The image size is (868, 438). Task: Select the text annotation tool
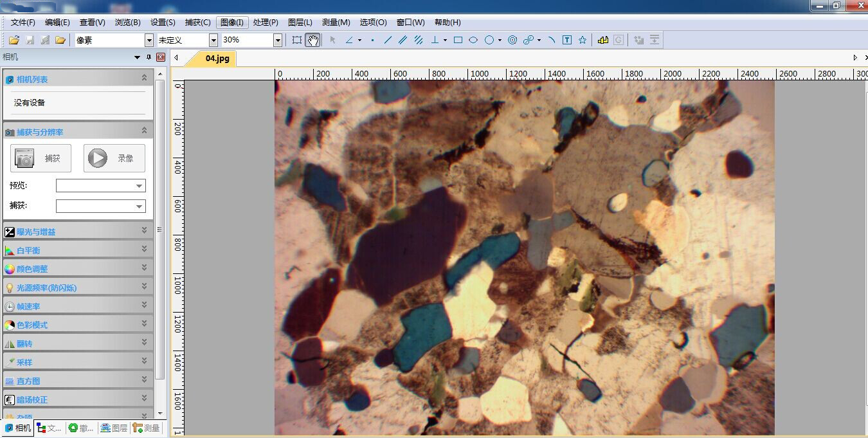pos(567,40)
